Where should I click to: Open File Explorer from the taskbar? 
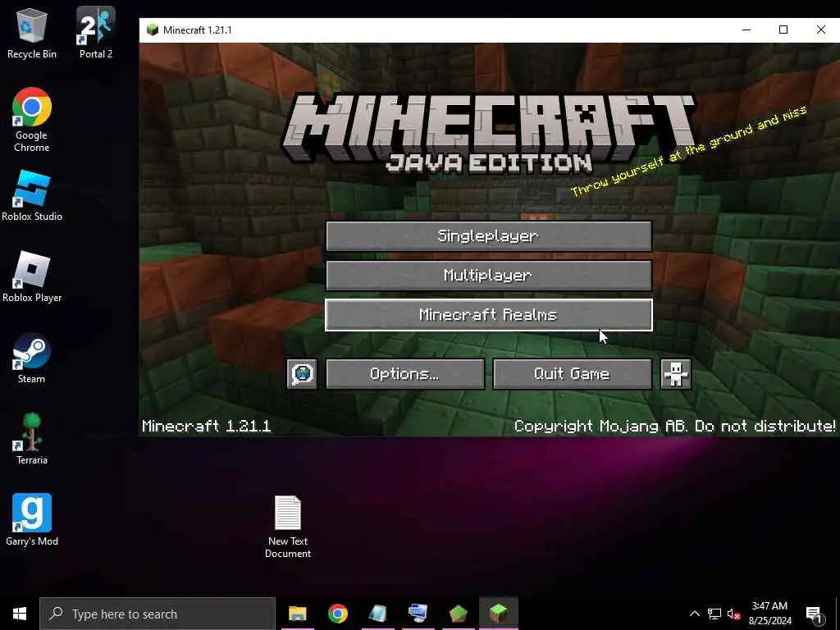pos(297,614)
